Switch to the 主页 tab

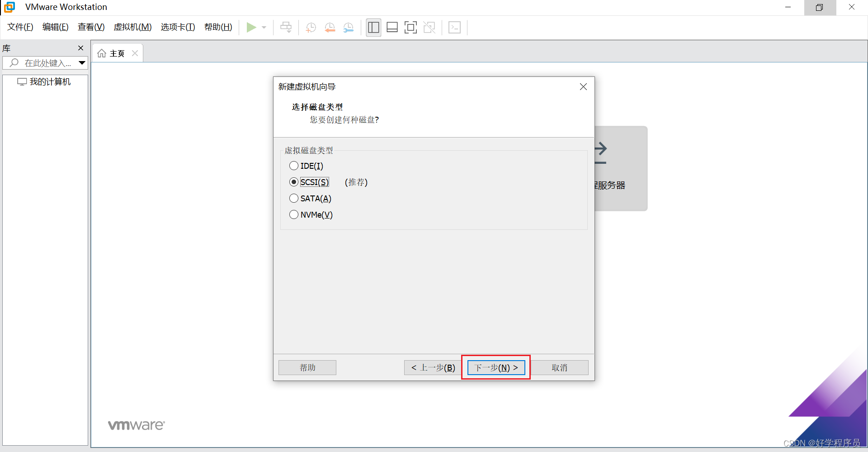pyautogui.click(x=117, y=53)
